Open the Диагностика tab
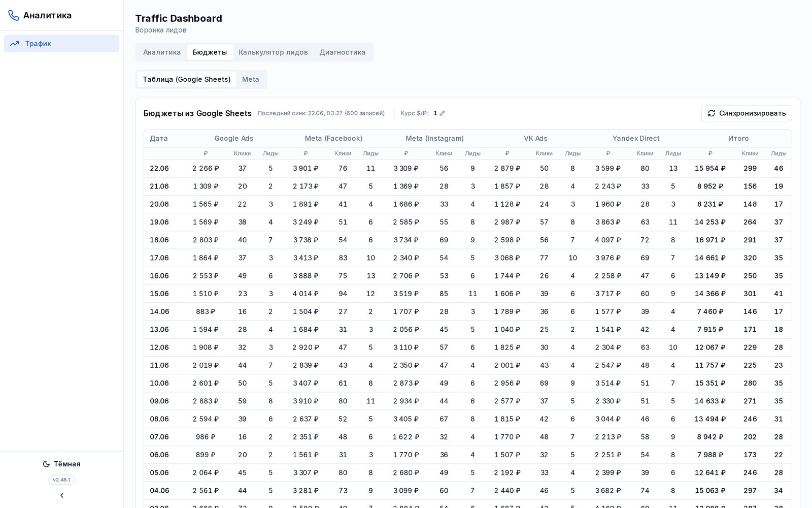Screen dimensions: 812x508 pyautogui.click(x=342, y=52)
